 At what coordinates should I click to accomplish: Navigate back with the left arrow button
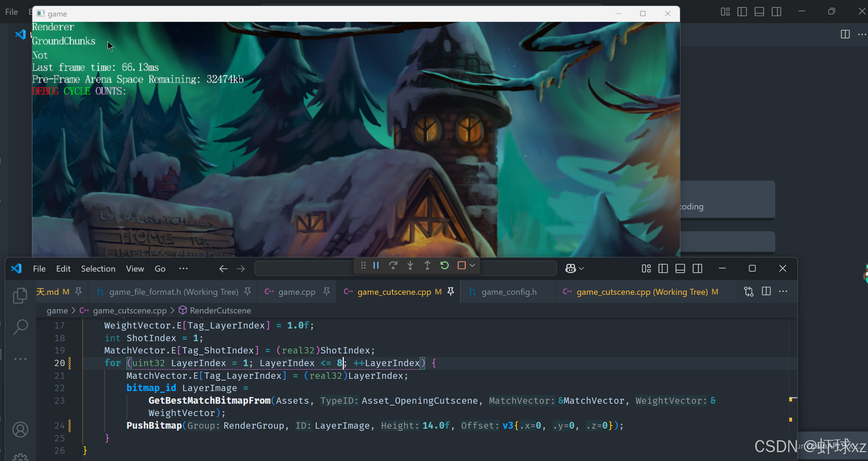tap(224, 269)
